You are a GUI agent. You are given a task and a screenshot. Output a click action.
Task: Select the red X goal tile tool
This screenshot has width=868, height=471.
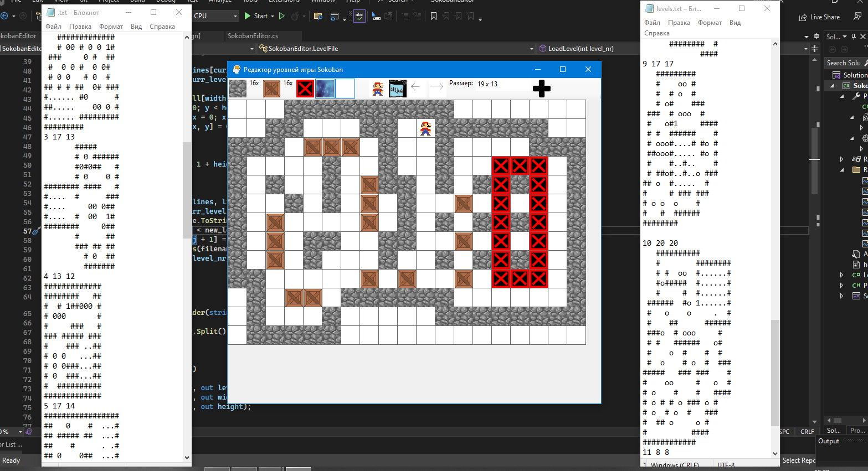[x=305, y=89]
